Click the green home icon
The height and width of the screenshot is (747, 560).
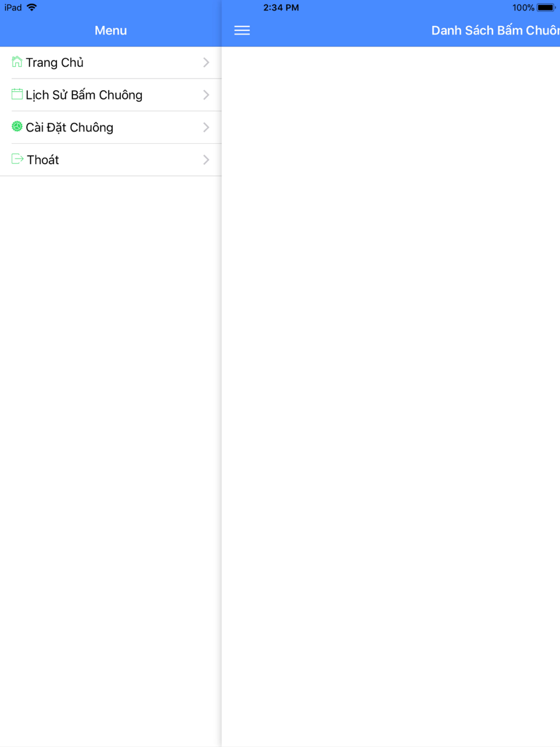click(x=17, y=62)
